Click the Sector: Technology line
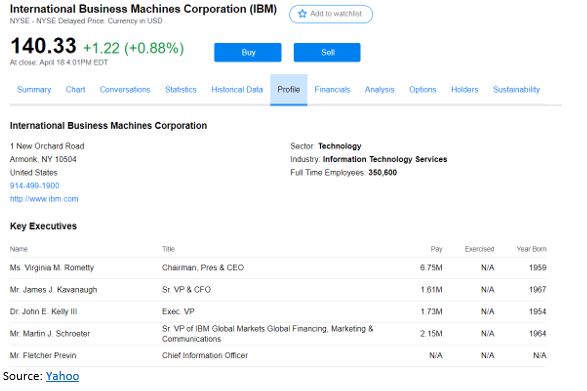587x391 pixels. [x=326, y=146]
